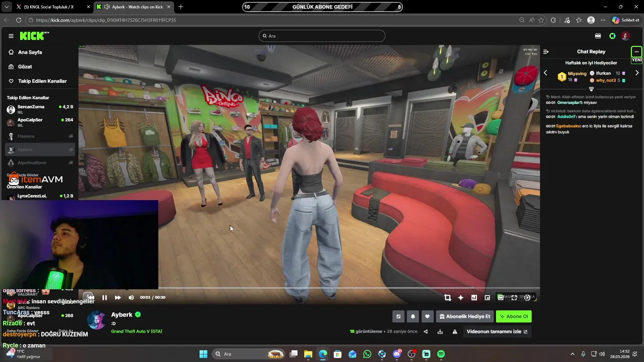Show next top gifters page
This screenshot has height=362, width=644.
(637, 73)
